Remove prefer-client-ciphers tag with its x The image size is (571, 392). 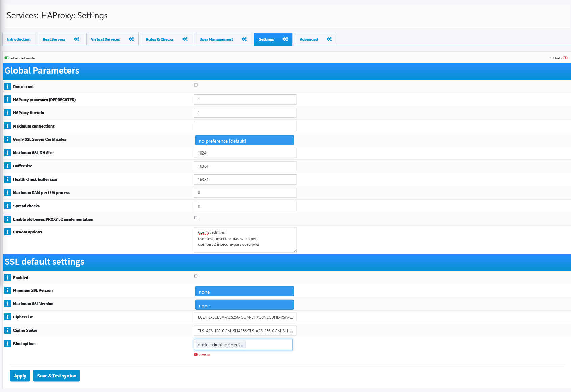click(x=242, y=346)
